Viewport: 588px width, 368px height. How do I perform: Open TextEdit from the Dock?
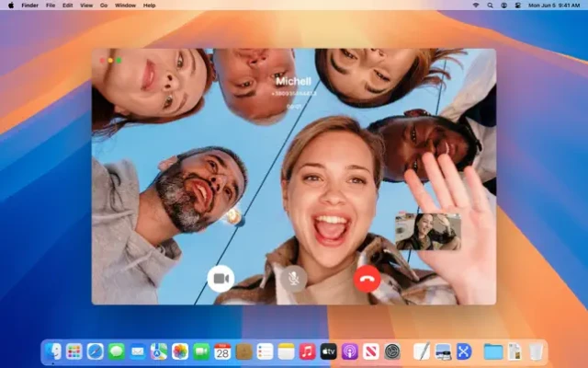click(422, 351)
